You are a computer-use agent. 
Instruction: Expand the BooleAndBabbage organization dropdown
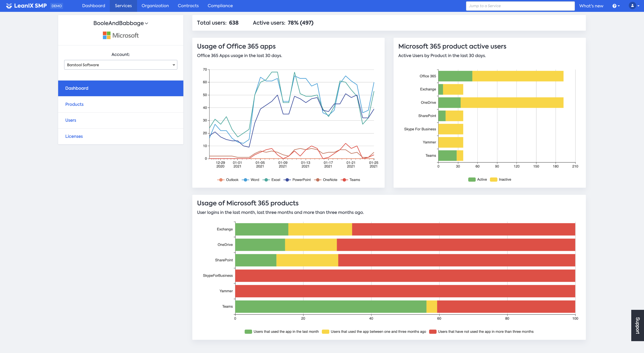click(x=121, y=23)
